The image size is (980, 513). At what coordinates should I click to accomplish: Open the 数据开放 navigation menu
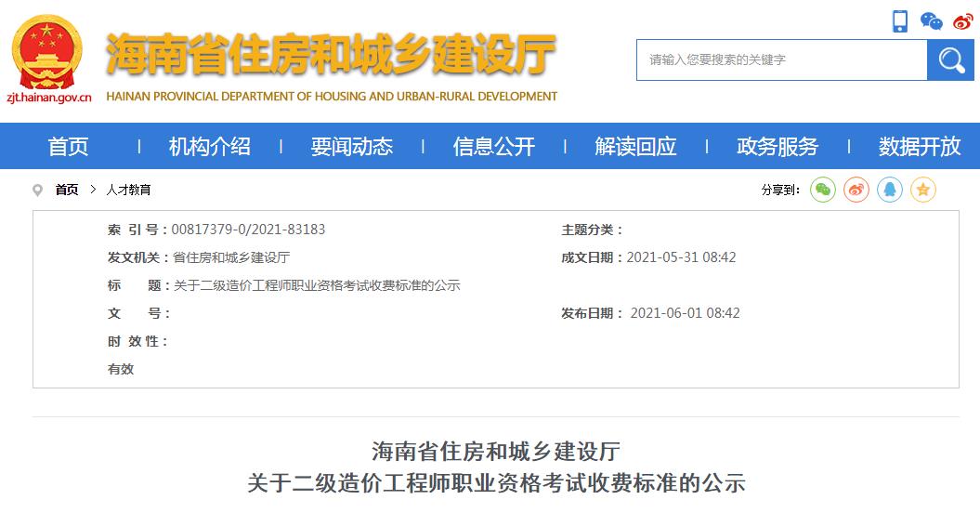click(920, 147)
